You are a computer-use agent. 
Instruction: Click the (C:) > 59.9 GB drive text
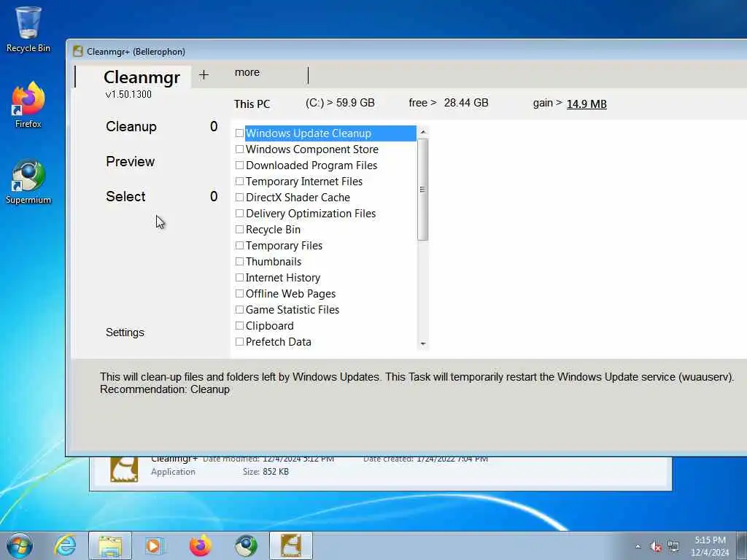click(340, 103)
